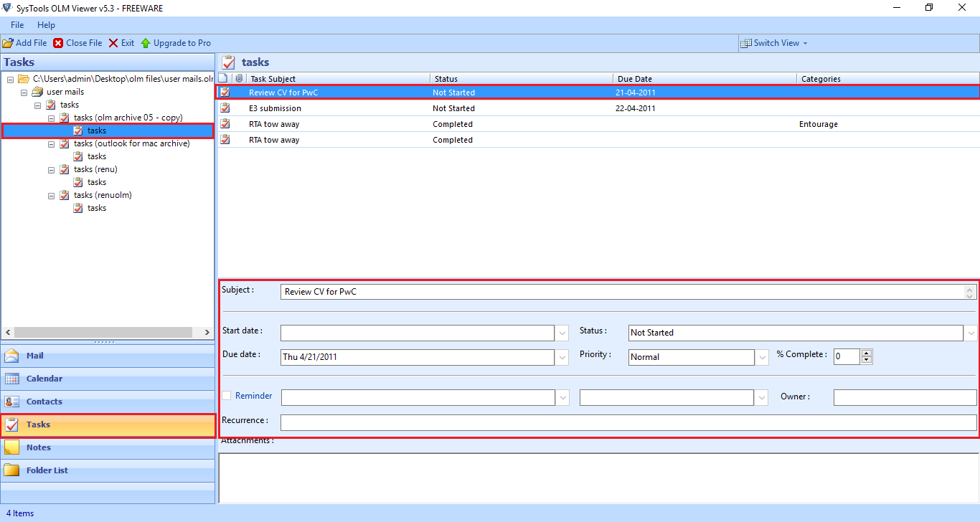Click the page icon column header
The height and width of the screenshot is (522, 980).
point(224,79)
